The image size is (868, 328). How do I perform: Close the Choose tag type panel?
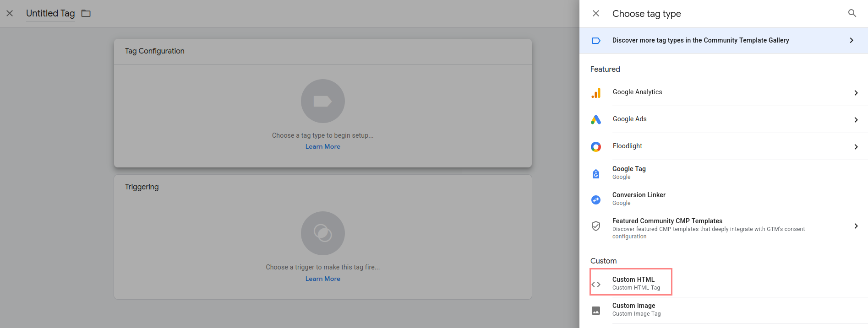[x=596, y=13]
